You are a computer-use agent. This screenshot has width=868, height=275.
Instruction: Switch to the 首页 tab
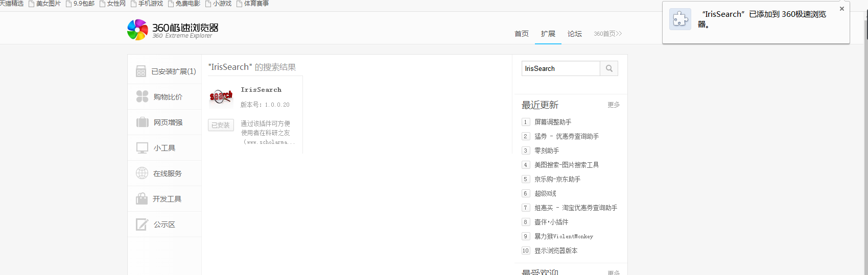522,34
